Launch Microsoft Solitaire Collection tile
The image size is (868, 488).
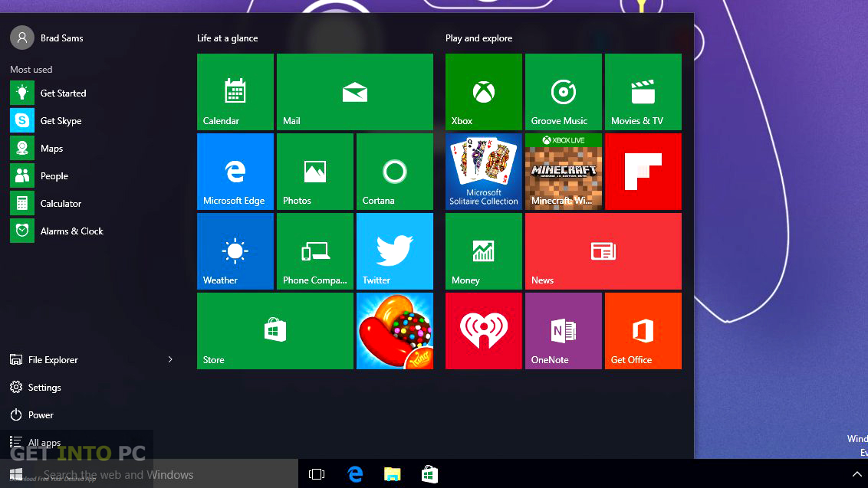[x=484, y=172]
